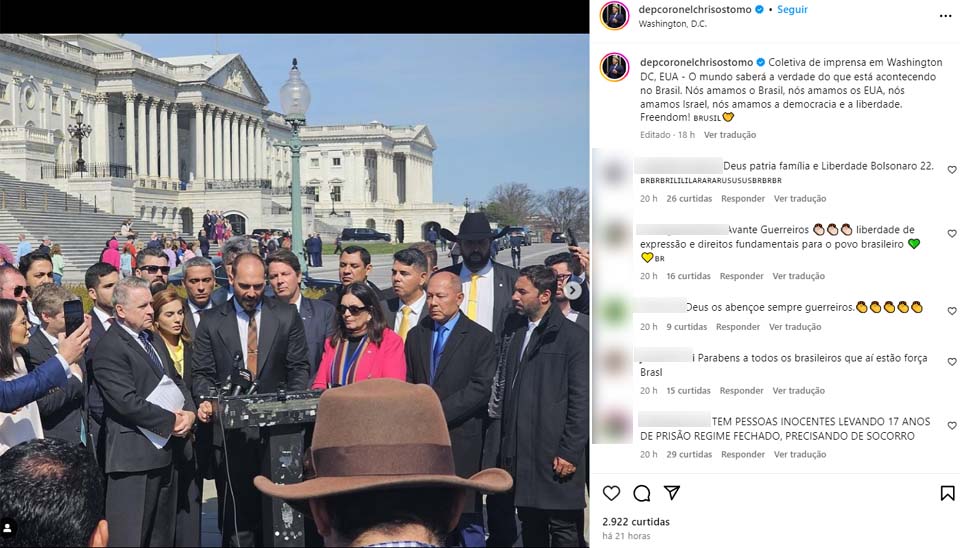This screenshot has width=960, height=548.
Task: Like the 'Avante Guerreiros' comment
Action: 951,233
